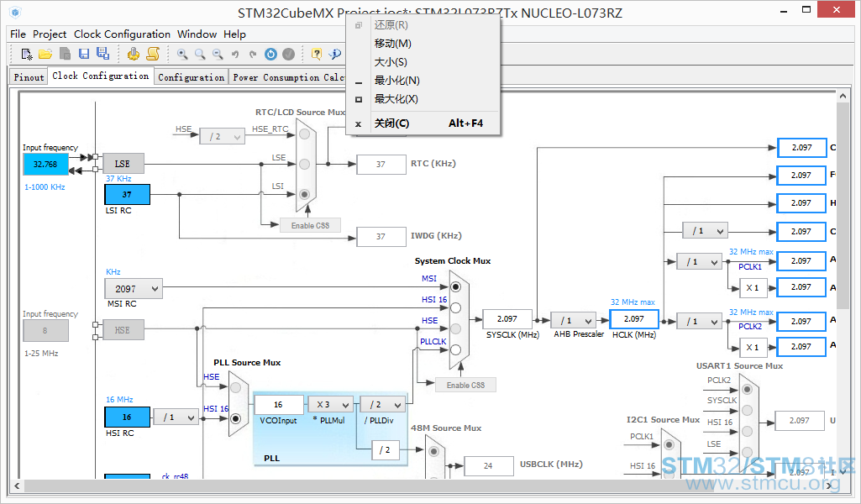Screen dimensions: 861x504
Task: Choose 最小化(N) from the system menu
Action: click(423, 81)
